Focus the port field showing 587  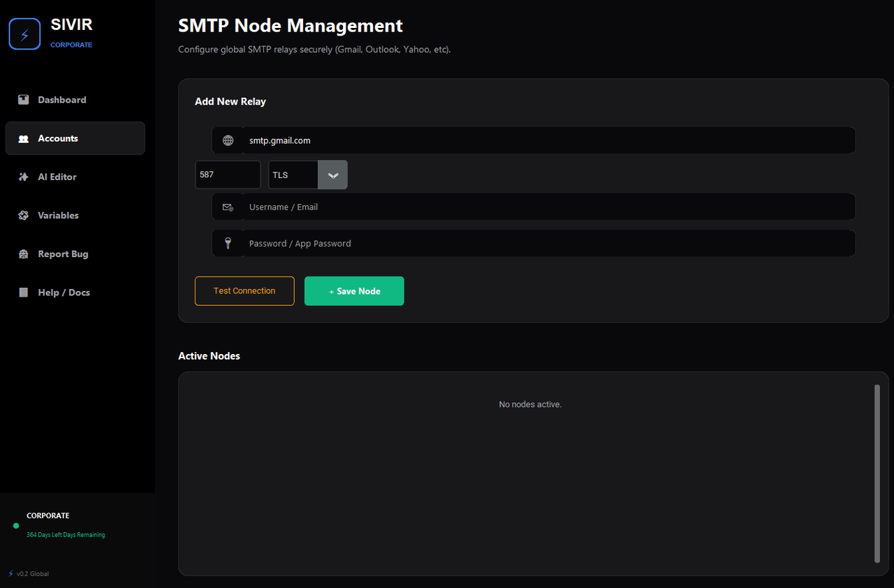click(x=228, y=175)
